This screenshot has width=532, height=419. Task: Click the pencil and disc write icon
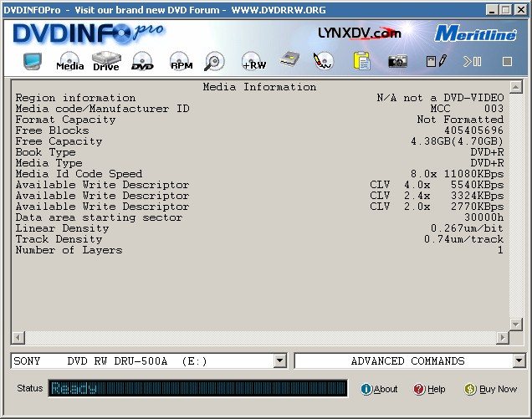(x=323, y=61)
